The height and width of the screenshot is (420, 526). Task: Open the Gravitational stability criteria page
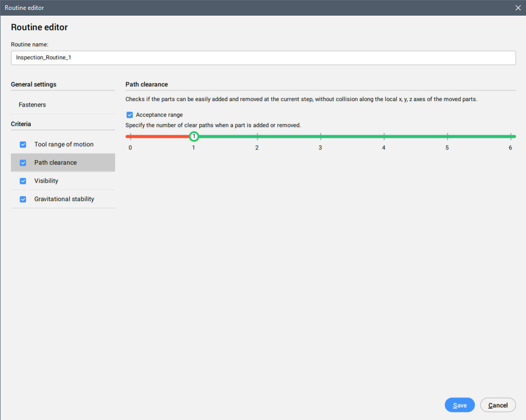pyautogui.click(x=64, y=199)
